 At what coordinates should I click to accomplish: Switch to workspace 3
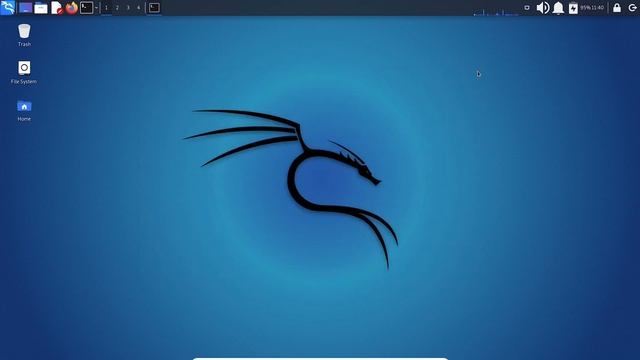point(128,8)
